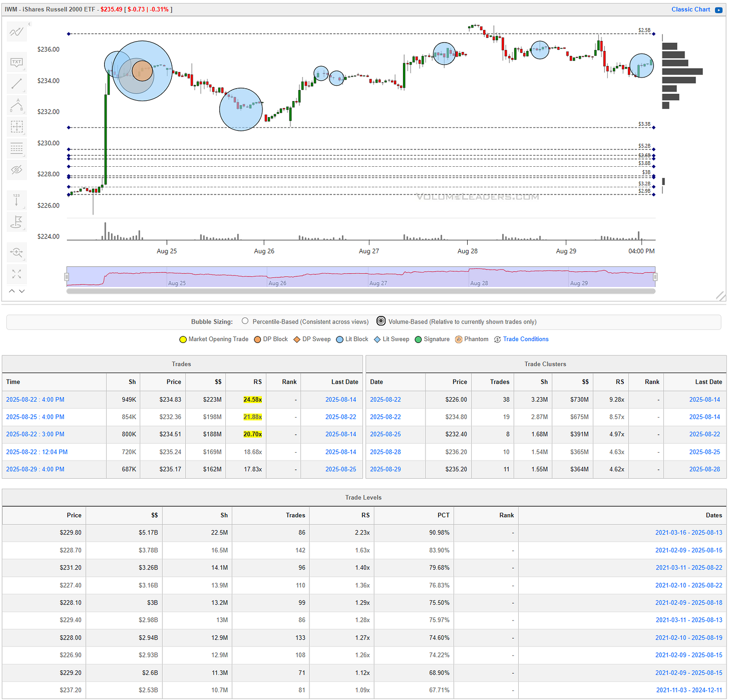Image resolution: width=729 pixels, height=700 pixels.
Task: Select the TXT text annotation tool
Action: 17,62
